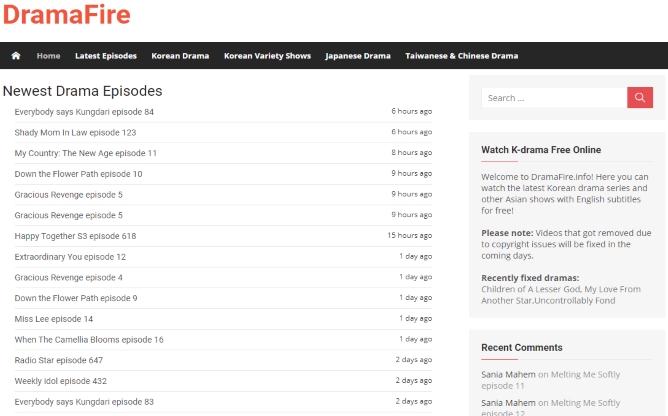Open Happy Together S3 episode 618
The width and height of the screenshot is (668, 416).
[x=75, y=236]
